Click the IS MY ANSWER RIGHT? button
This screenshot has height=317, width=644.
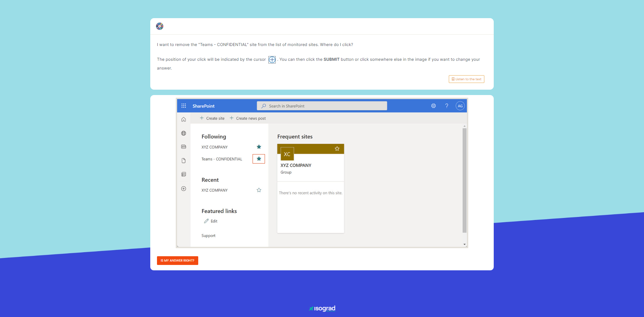click(177, 261)
